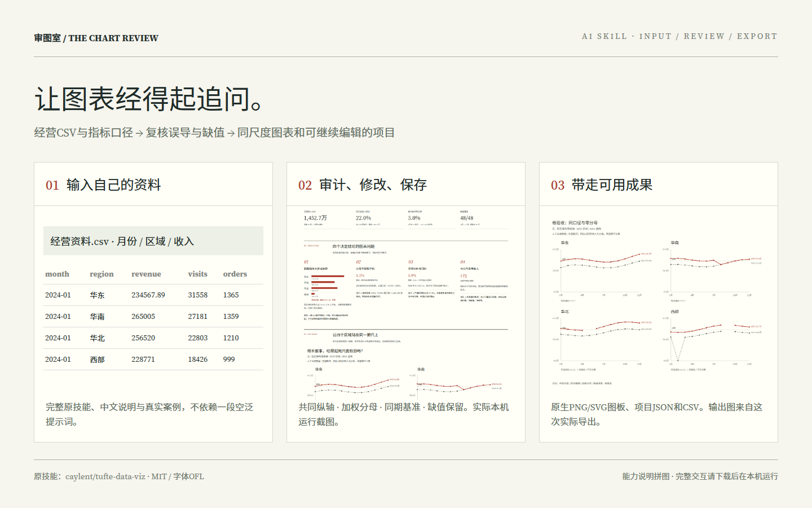Click the file label 经营资料.csv · 月份 / 区域 / 收入
812x508 pixels.
153,241
